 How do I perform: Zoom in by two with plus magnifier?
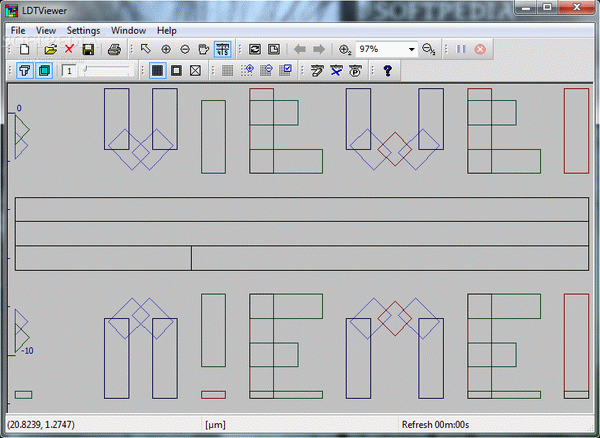(x=345, y=49)
